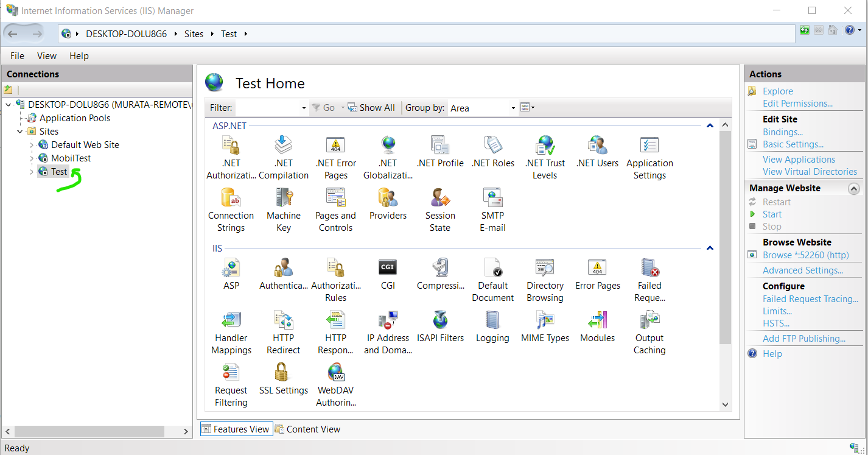This screenshot has width=868, height=455.
Task: Open .NET Roles feature
Action: [x=493, y=152]
